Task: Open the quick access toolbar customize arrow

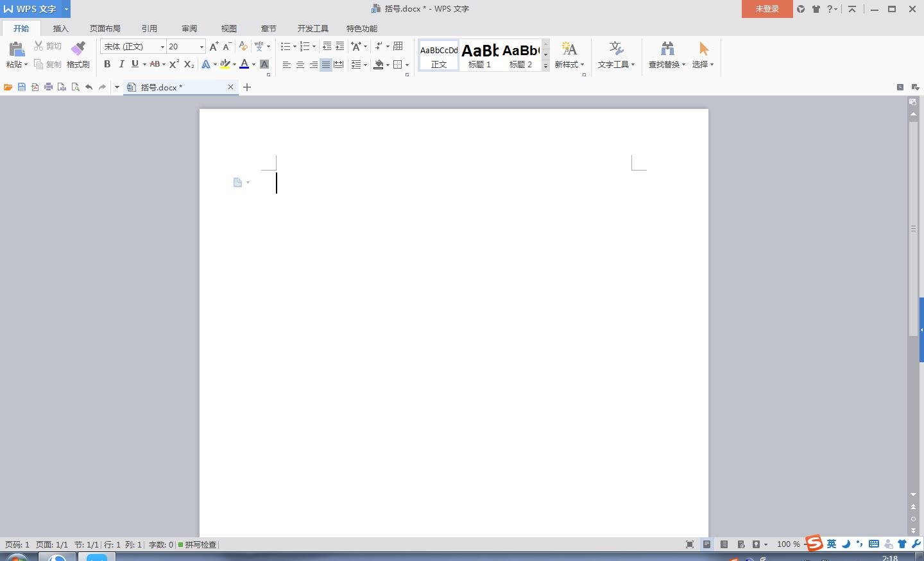Action: coord(117,87)
